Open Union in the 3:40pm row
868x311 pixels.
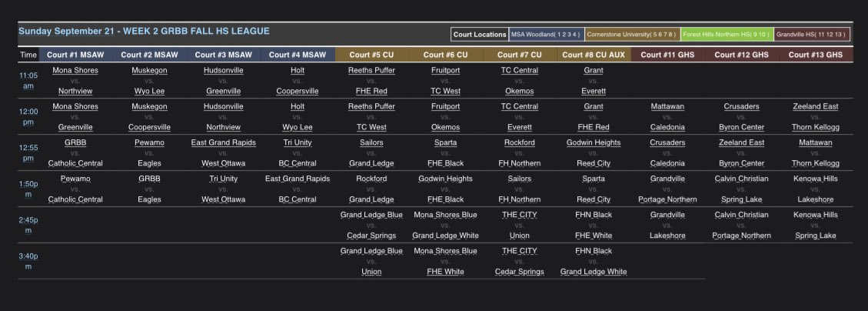(x=371, y=272)
